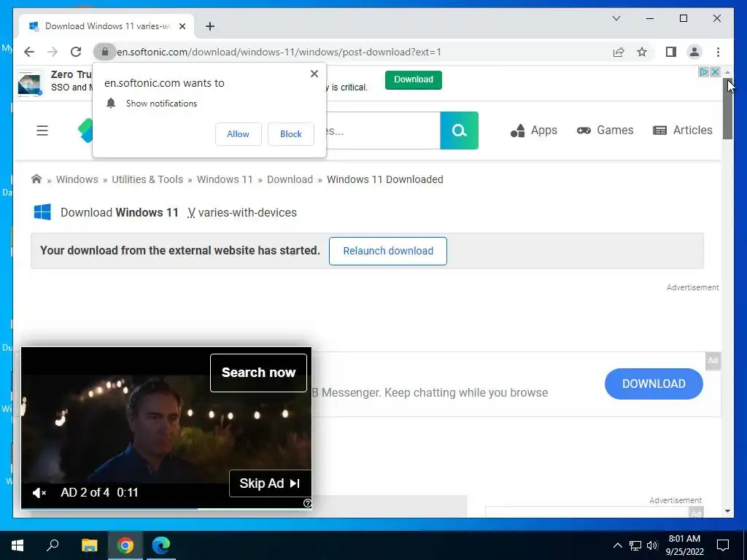Open the AdChoices info icon
Image resolution: width=747 pixels, height=560 pixels.
pos(704,72)
